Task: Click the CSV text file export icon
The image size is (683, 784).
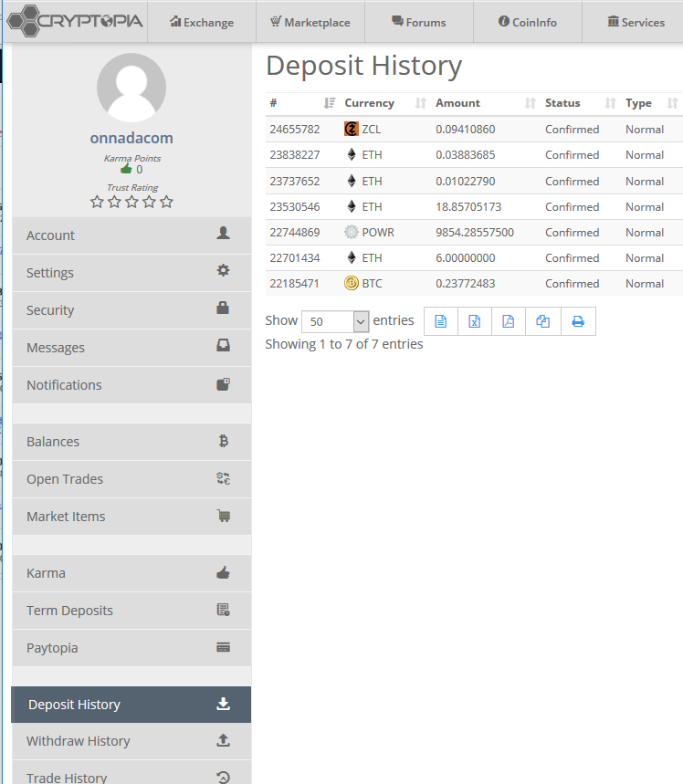Action: pos(441,321)
